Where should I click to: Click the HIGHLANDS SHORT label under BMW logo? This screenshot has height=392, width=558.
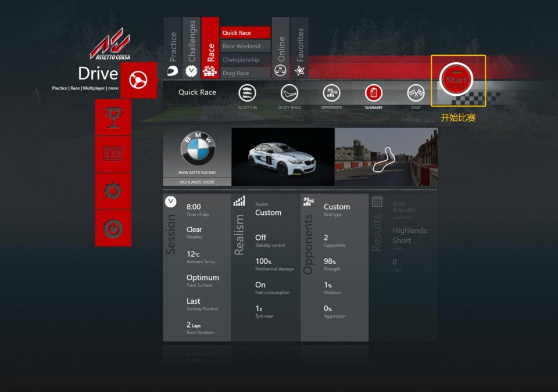pos(197,182)
